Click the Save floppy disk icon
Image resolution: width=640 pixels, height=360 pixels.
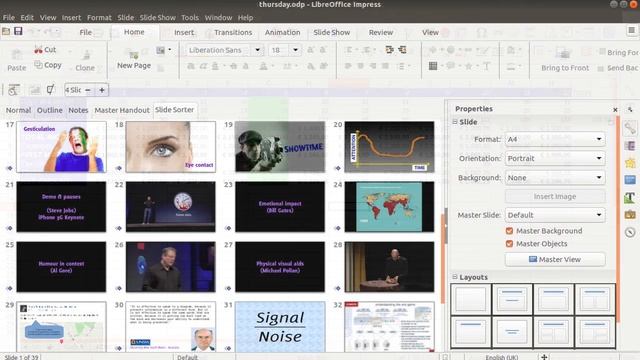click(18, 31)
